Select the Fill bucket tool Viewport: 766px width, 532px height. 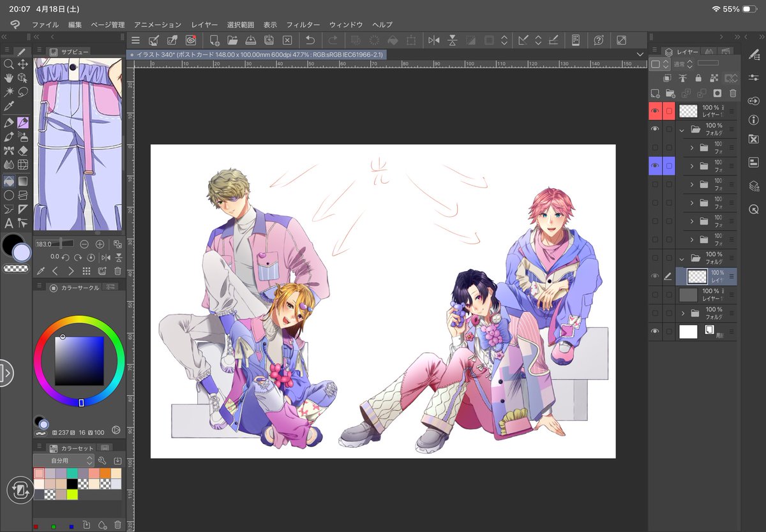pos(10,181)
